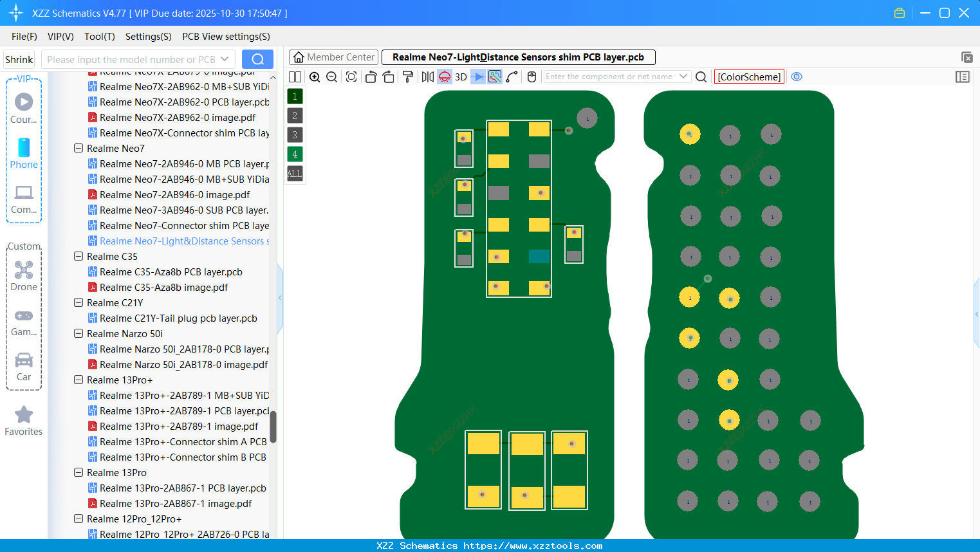The image size is (980, 552).
Task: Switch to the Member Center tab
Action: point(333,57)
